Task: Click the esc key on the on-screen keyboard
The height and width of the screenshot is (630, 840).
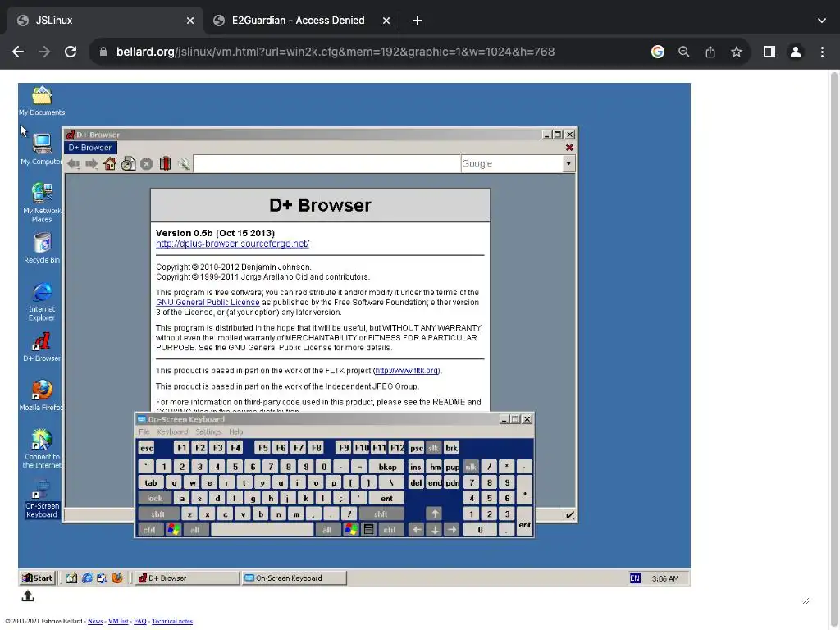Action: (147, 449)
